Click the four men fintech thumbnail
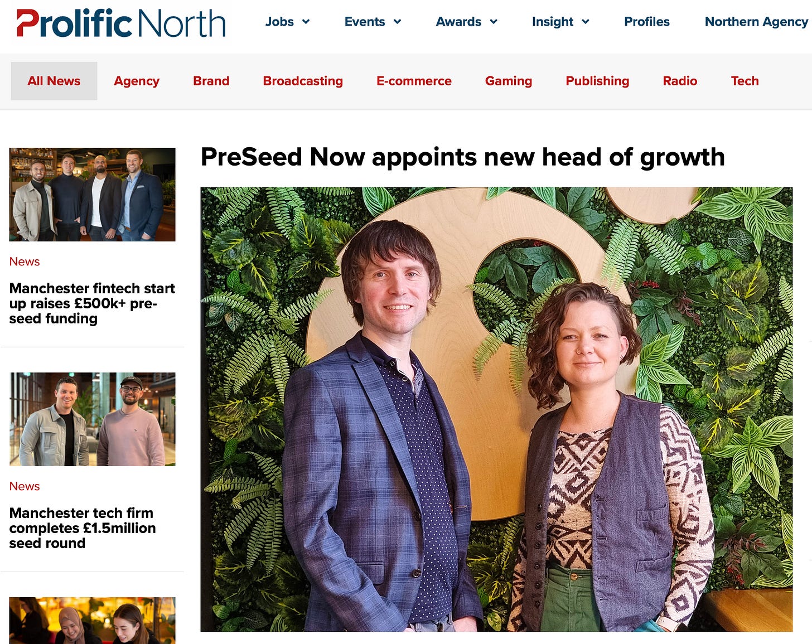Image resolution: width=812 pixels, height=644 pixels. [x=93, y=195]
